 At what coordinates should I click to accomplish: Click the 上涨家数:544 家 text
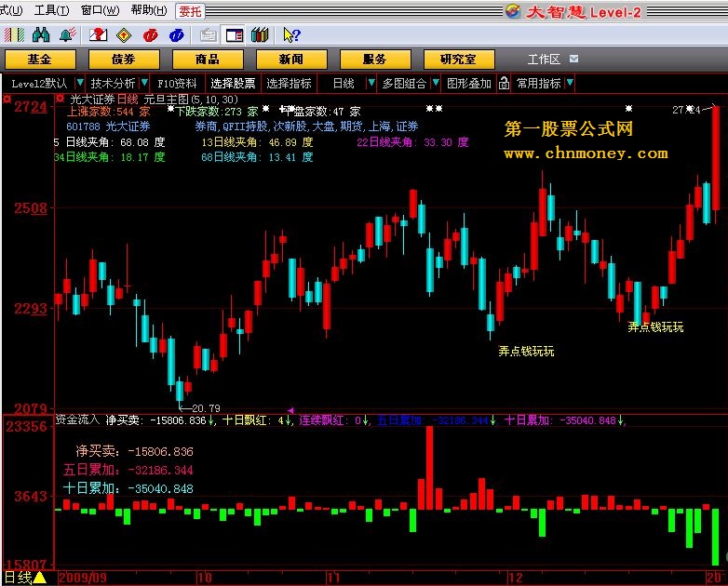[109, 112]
